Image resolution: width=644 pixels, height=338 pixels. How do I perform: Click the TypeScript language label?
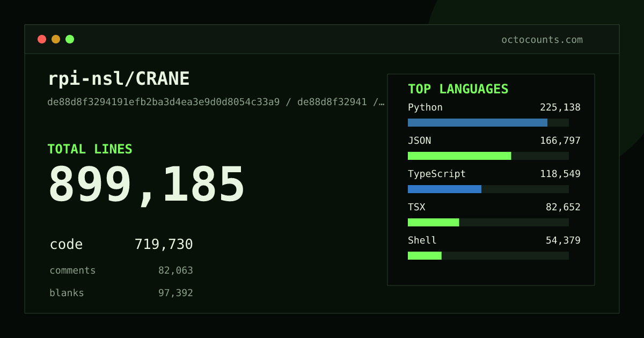(437, 174)
